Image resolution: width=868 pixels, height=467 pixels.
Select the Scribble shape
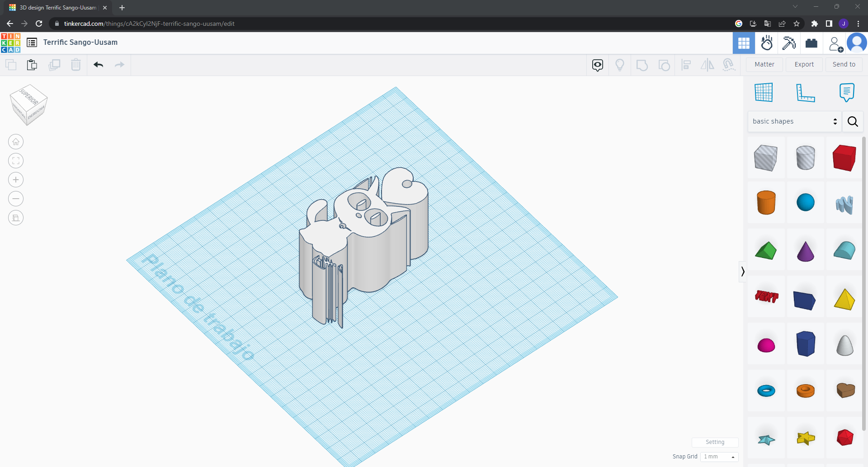point(844,205)
